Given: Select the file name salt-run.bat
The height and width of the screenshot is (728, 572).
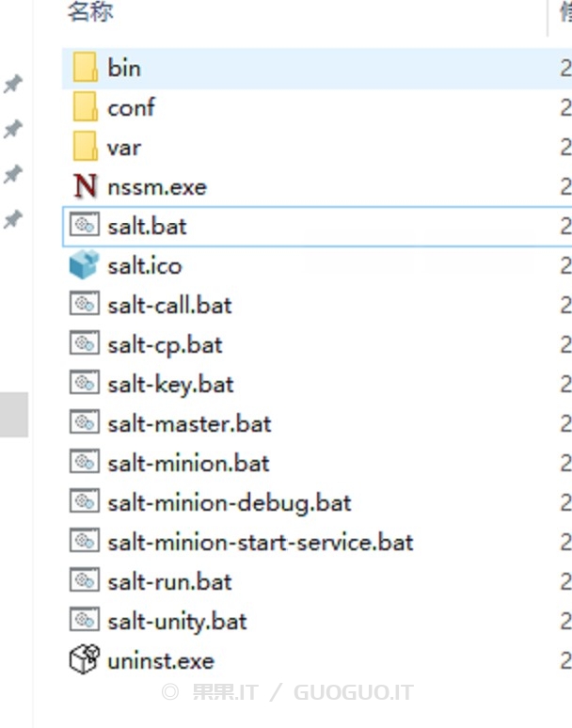Looking at the screenshot, I should pyautogui.click(x=169, y=582).
